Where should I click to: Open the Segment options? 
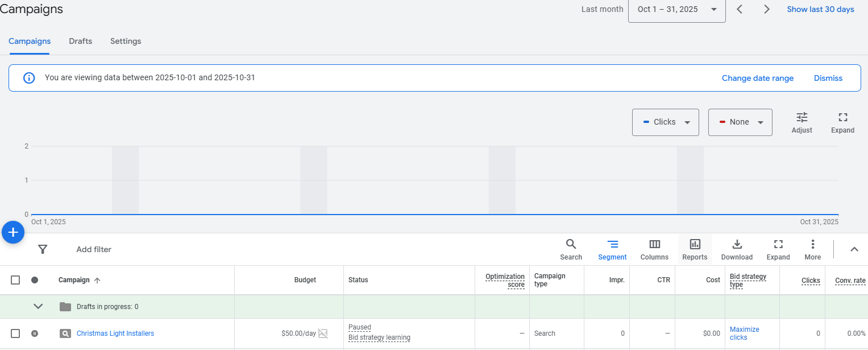(x=612, y=249)
